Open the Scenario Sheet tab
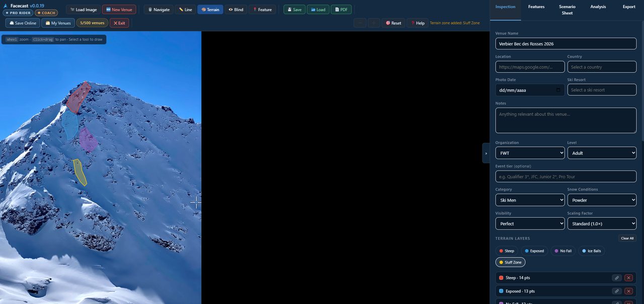 click(x=567, y=10)
